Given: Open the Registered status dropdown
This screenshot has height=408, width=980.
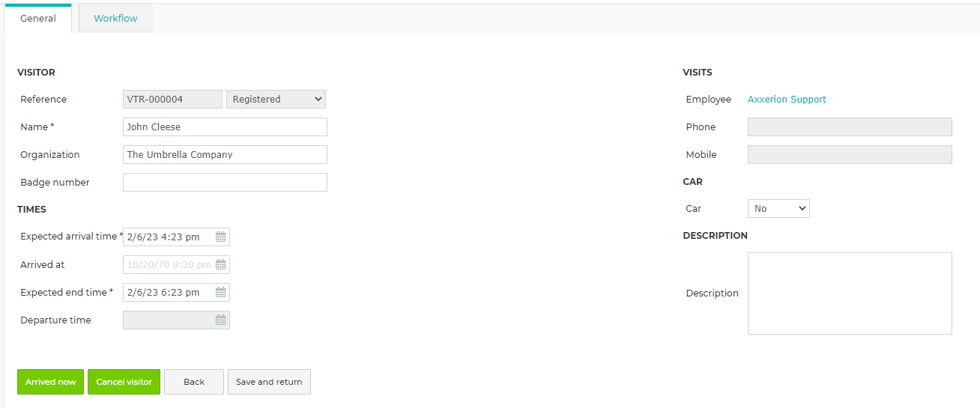Looking at the screenshot, I should point(276,99).
